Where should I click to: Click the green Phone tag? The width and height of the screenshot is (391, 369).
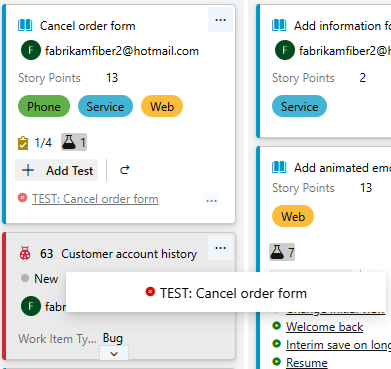(x=44, y=106)
